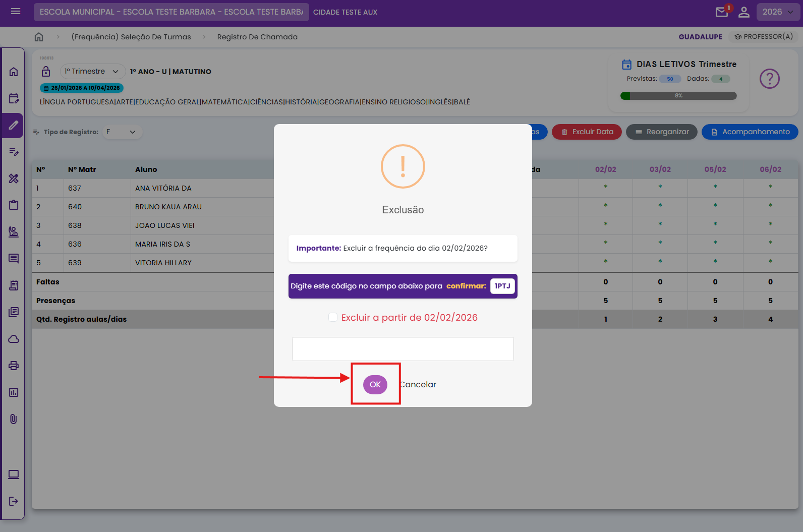Click the user profile icon
The height and width of the screenshot is (532, 803).
click(743, 12)
